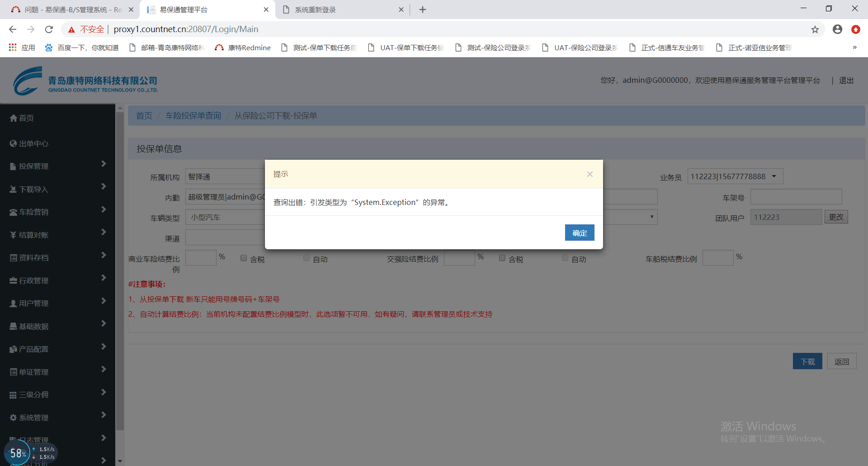The width and height of the screenshot is (868, 466).
Task: Click the 行政管理 briefcase icon
Action: click(14, 281)
